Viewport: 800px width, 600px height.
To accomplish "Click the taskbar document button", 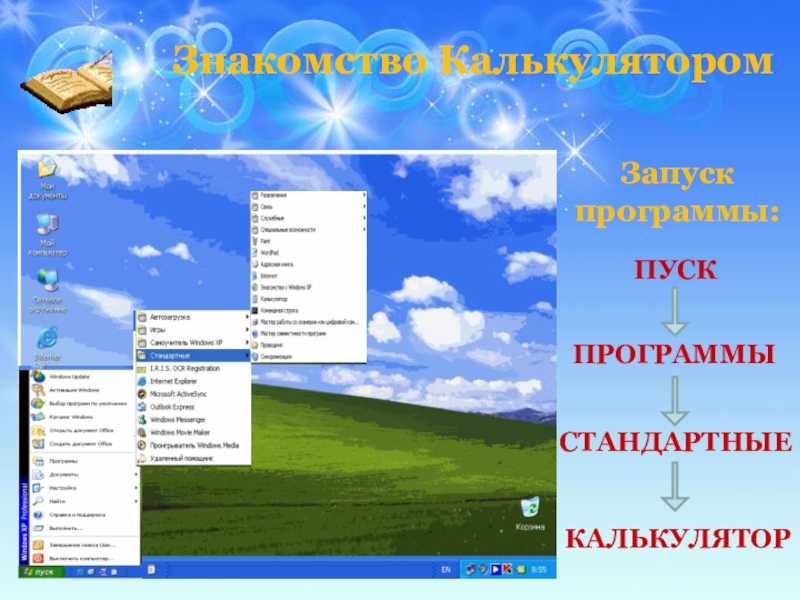I will coord(152,569).
